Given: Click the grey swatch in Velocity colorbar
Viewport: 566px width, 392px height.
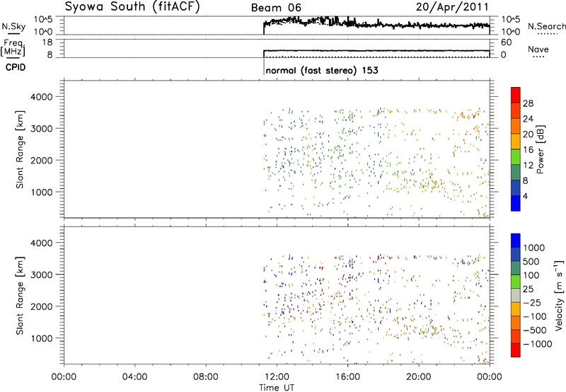Looking at the screenshot, I should pos(516,295).
